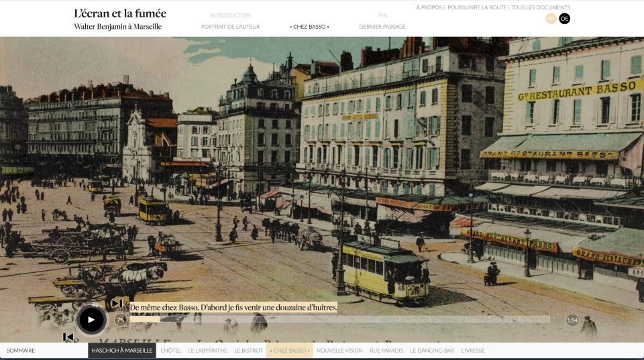The height and width of the screenshot is (360, 644).
Task: Go to RUE PARADIS chapter
Action: click(386, 351)
